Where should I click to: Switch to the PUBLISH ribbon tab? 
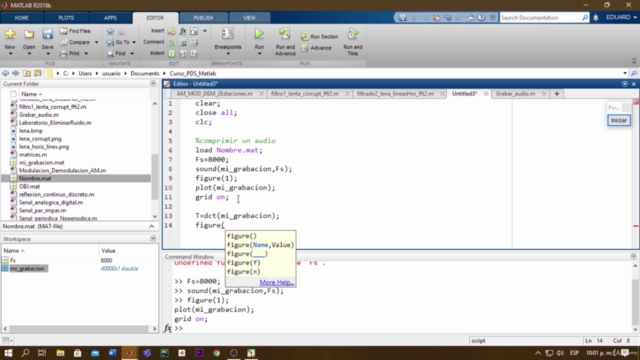click(x=203, y=18)
